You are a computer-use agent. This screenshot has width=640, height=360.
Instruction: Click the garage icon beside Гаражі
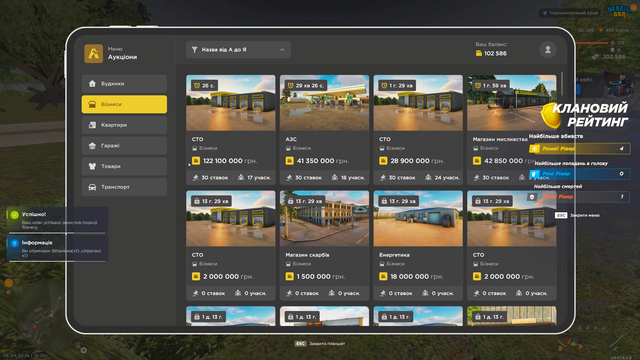(x=92, y=146)
